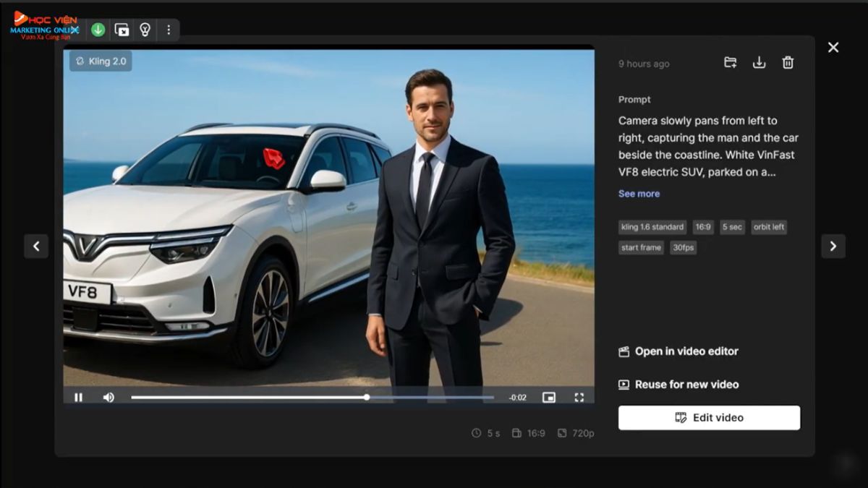
Task: Click the video capture toolbar icon
Action: coord(122,30)
